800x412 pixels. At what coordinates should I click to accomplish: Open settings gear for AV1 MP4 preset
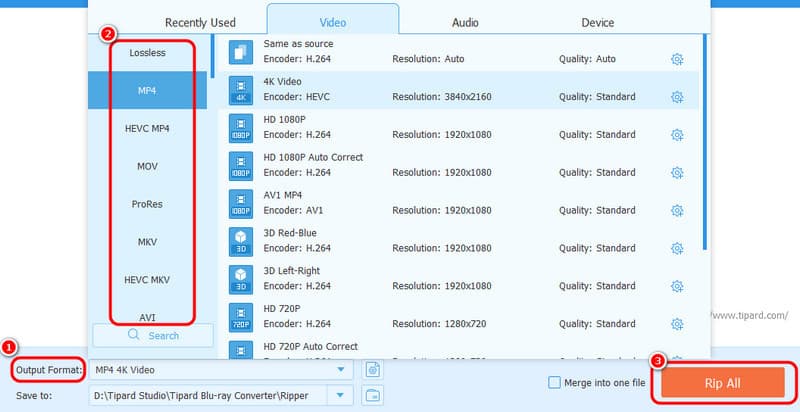(x=677, y=210)
